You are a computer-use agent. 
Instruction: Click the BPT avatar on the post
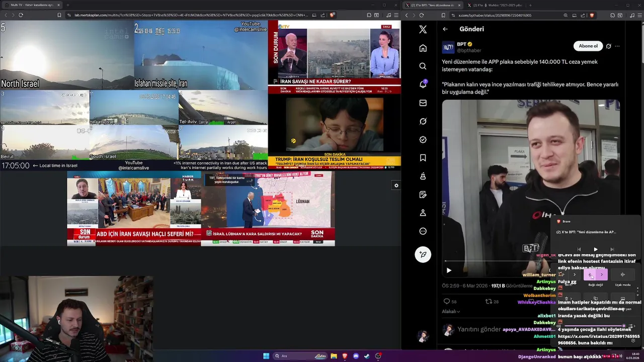pos(448,47)
